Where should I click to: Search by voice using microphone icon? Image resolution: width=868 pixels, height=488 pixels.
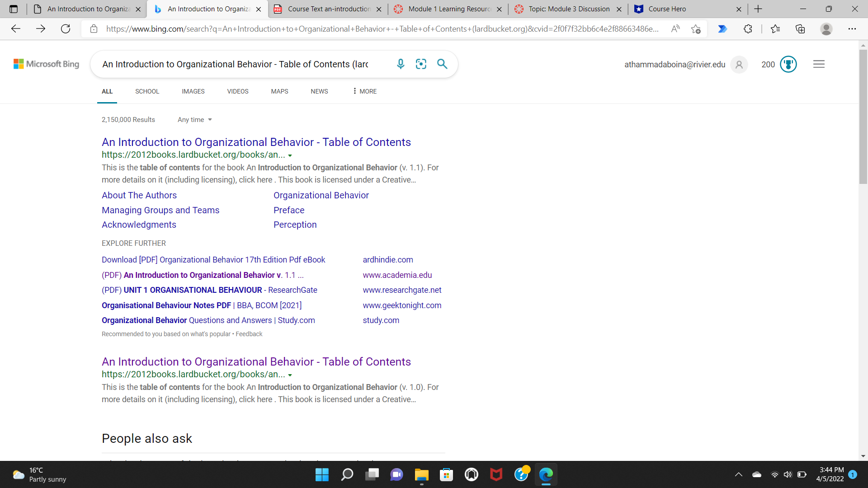401,64
